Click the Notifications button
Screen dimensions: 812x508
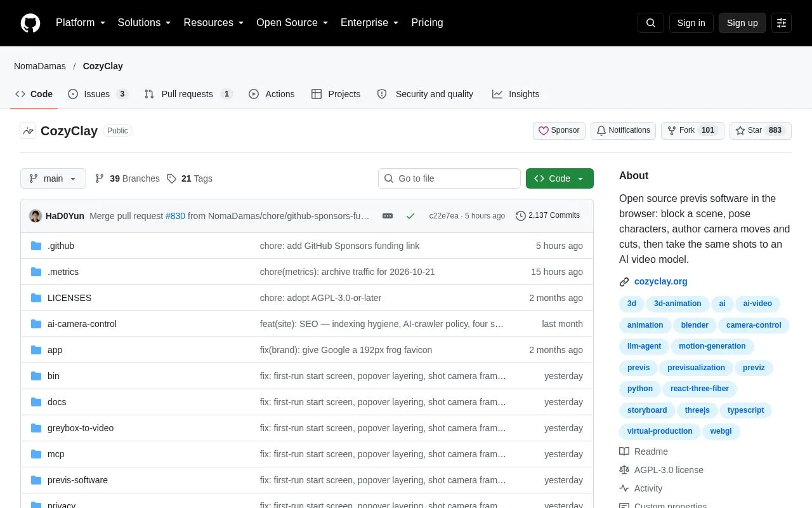(623, 131)
